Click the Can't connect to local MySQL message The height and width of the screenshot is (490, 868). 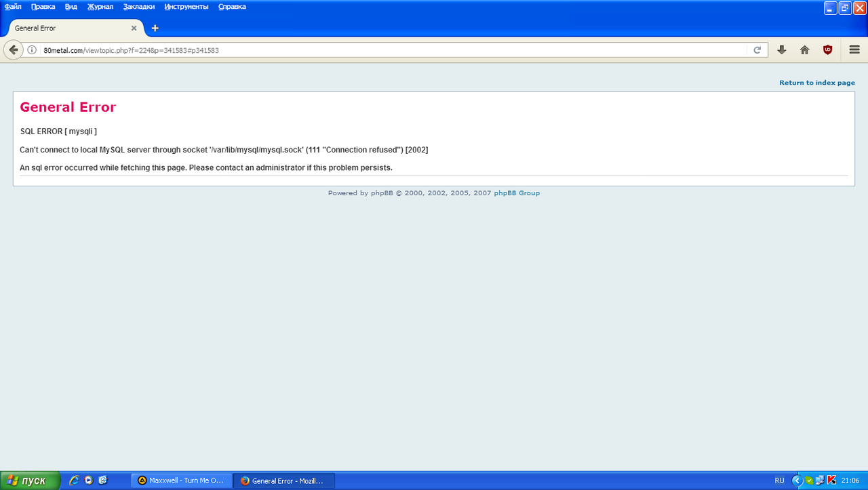coord(224,150)
